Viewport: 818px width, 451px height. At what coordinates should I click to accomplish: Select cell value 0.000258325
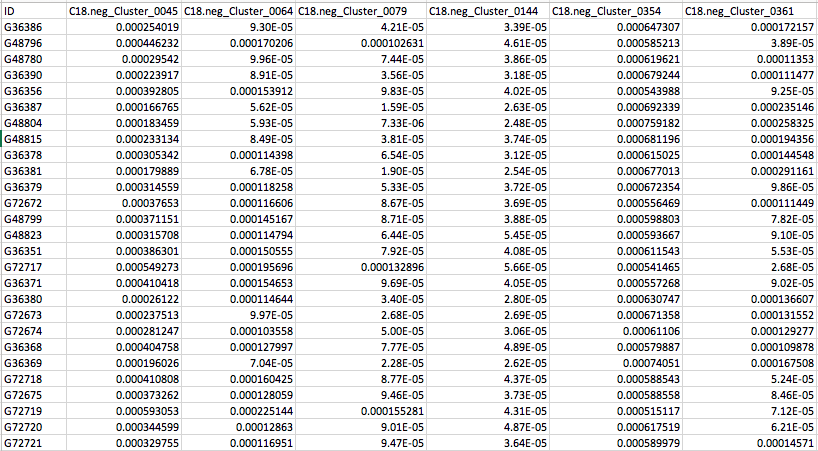[x=750, y=123]
